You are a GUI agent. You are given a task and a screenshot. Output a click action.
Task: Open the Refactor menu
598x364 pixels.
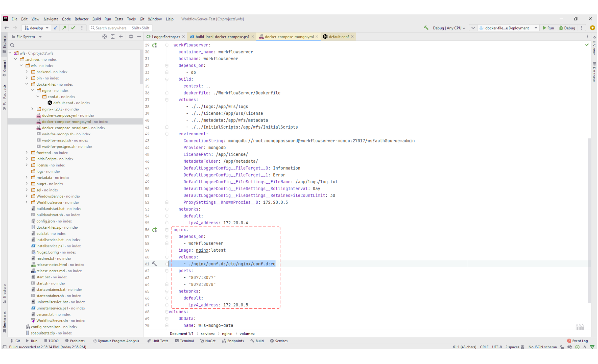(x=81, y=19)
